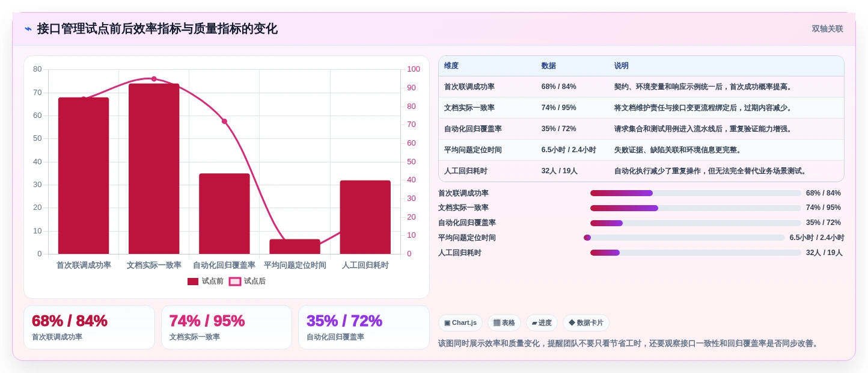Click the 人工回归耗时 bar in chart
The width and height of the screenshot is (868, 373).
tap(365, 217)
